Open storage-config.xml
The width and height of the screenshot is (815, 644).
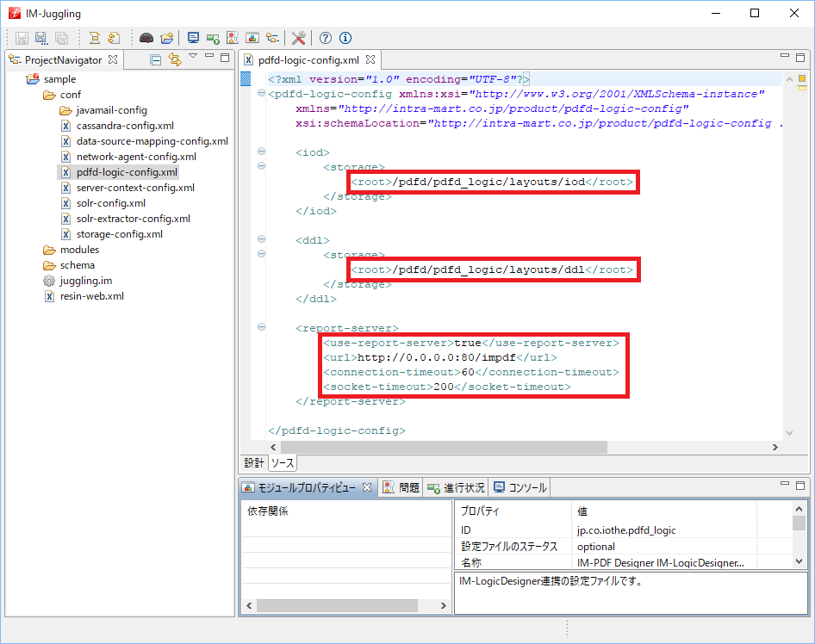pyautogui.click(x=119, y=235)
